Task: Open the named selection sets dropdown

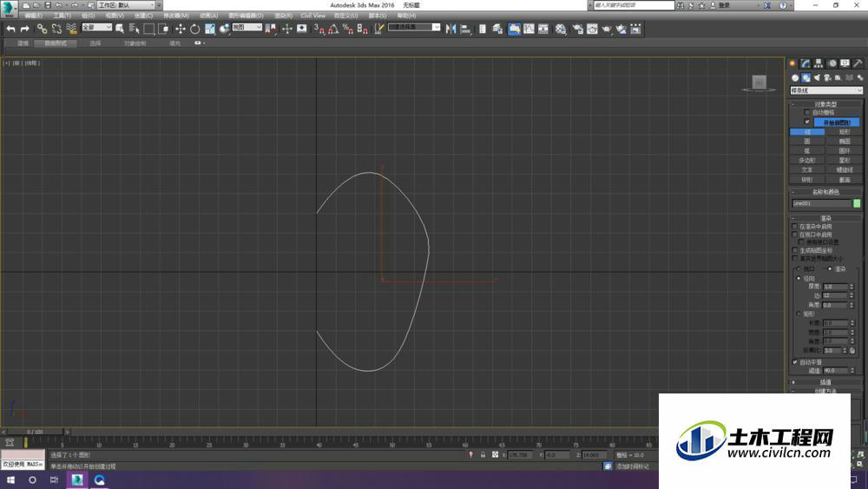Action: pyautogui.click(x=414, y=27)
